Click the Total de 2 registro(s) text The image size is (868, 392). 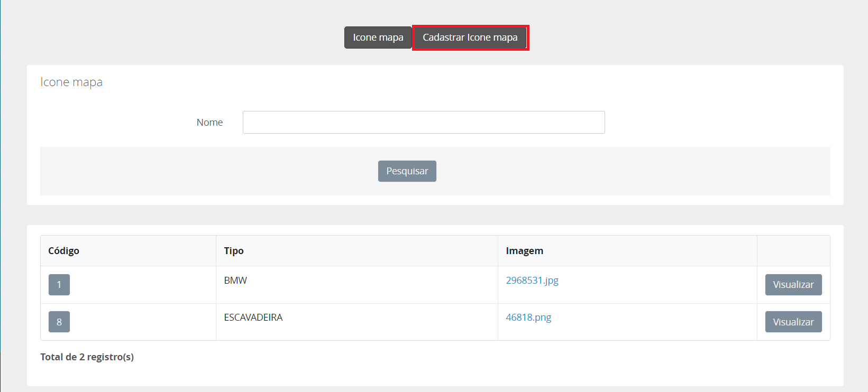[x=87, y=357]
